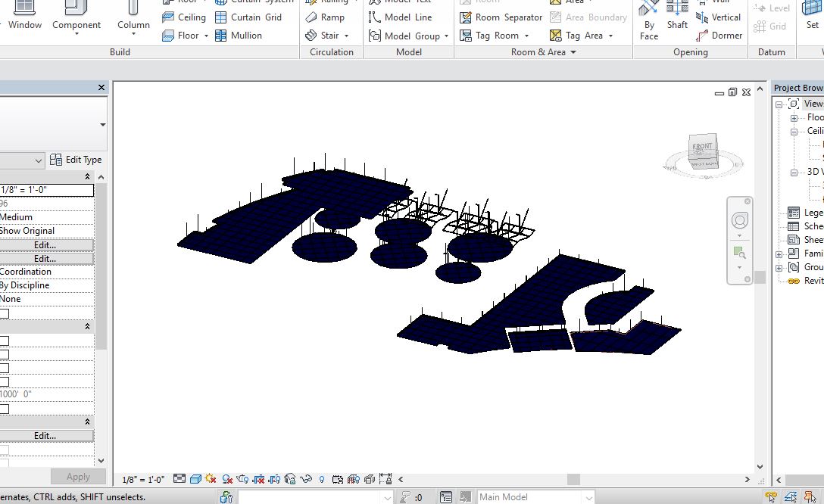Click the Dormer opening tool
This screenshot has height=504, width=824.
[719, 36]
